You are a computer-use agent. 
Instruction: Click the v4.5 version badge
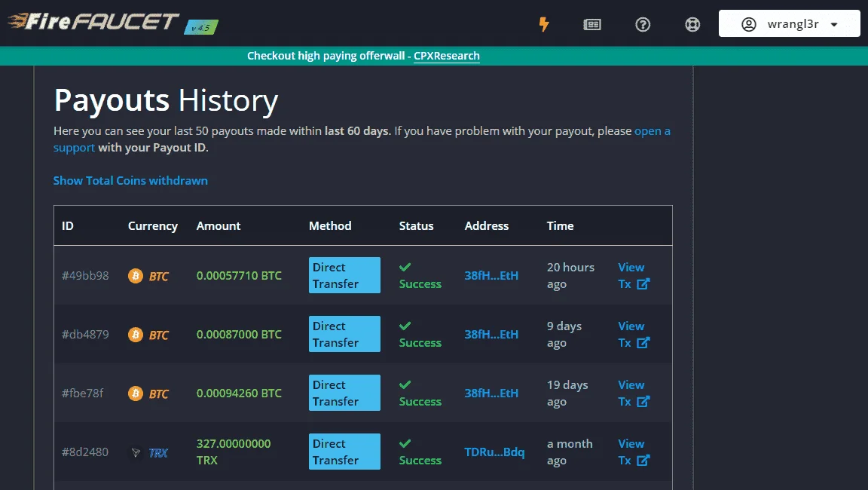click(201, 27)
